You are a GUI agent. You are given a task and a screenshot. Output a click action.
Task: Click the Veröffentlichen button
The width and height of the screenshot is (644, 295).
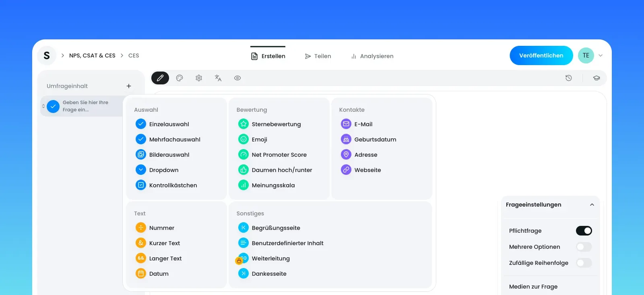541,55
